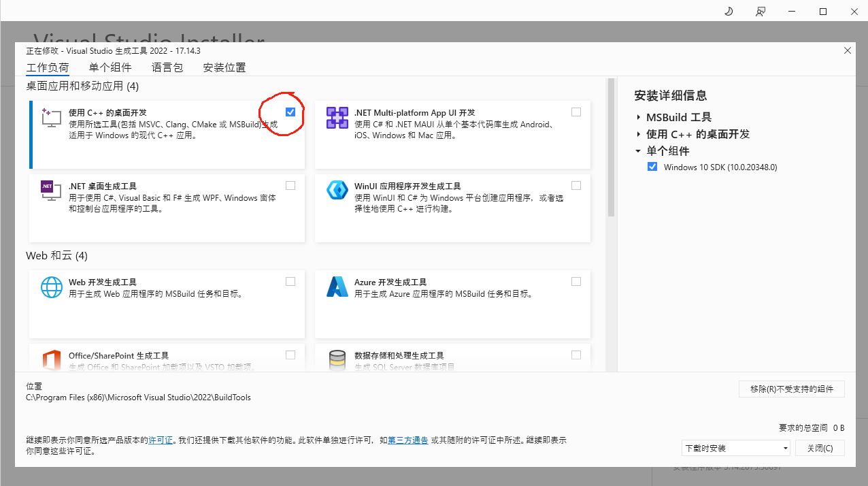Click the Azure build tools icon
The image size is (868, 486).
[337, 287]
